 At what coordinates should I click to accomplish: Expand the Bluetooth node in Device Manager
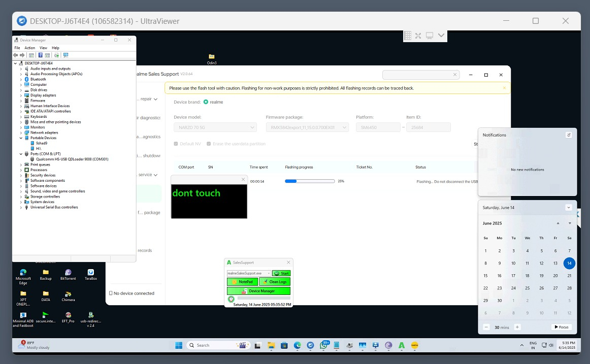tap(21, 79)
